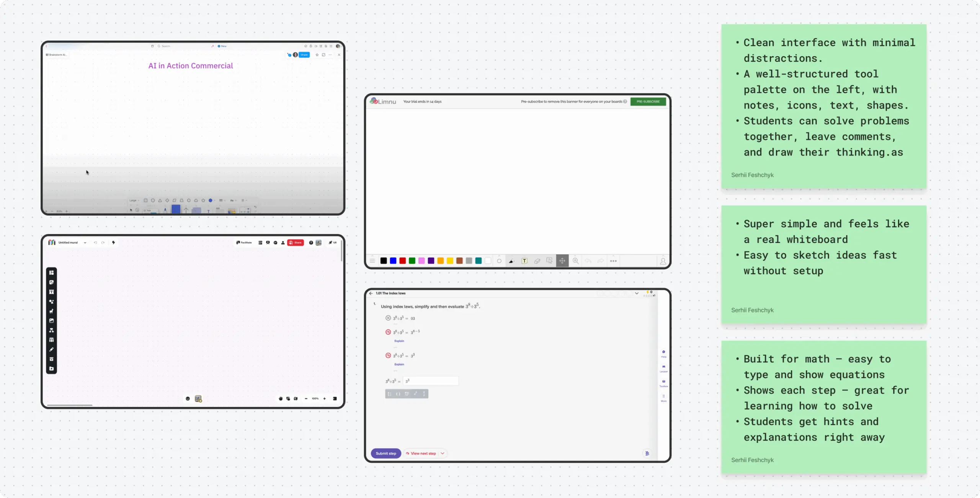Open the Facilitate menu in Mural

(244, 242)
